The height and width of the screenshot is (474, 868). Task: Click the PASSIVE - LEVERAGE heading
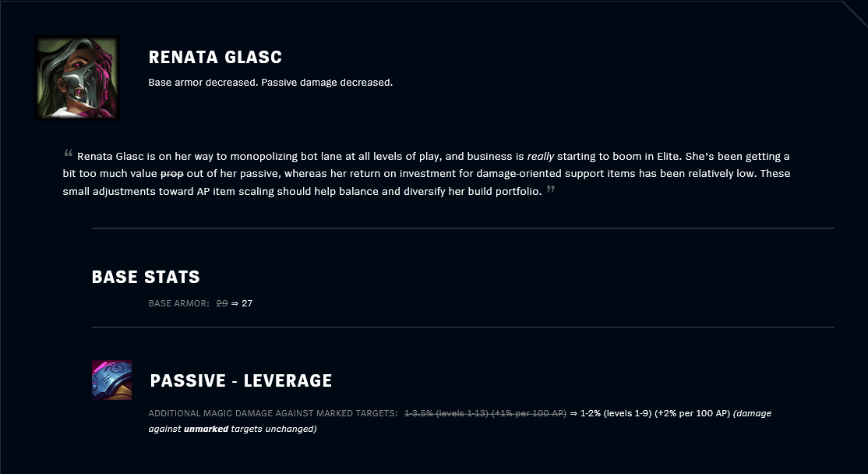click(x=241, y=381)
